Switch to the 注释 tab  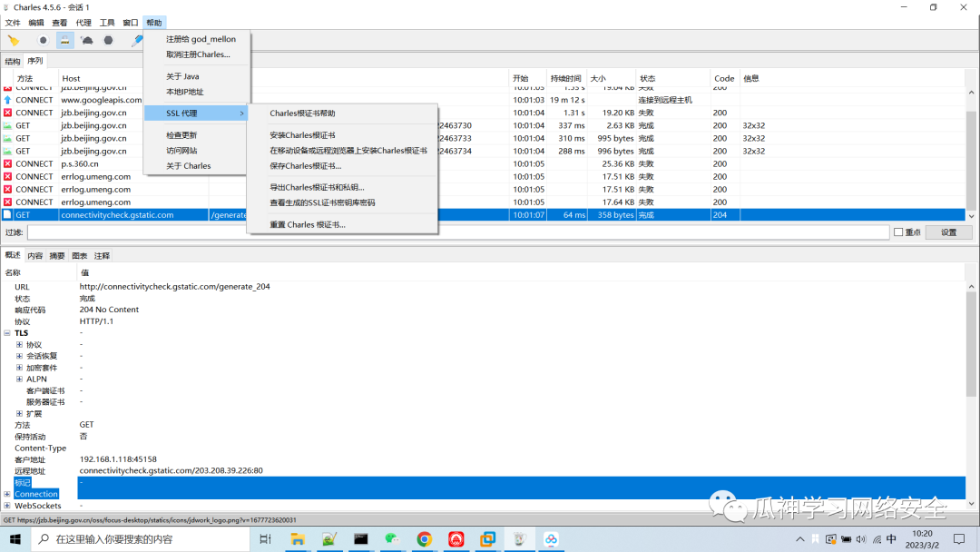[102, 256]
